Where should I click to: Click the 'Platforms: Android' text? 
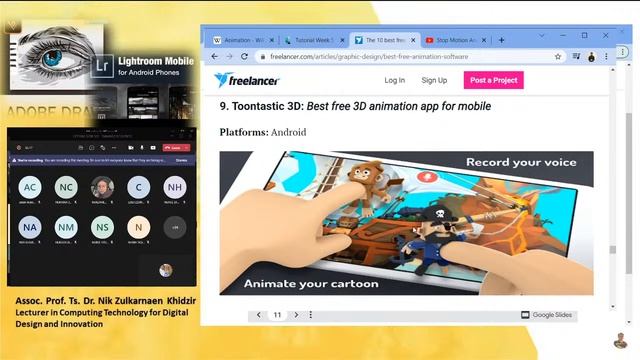point(263,132)
